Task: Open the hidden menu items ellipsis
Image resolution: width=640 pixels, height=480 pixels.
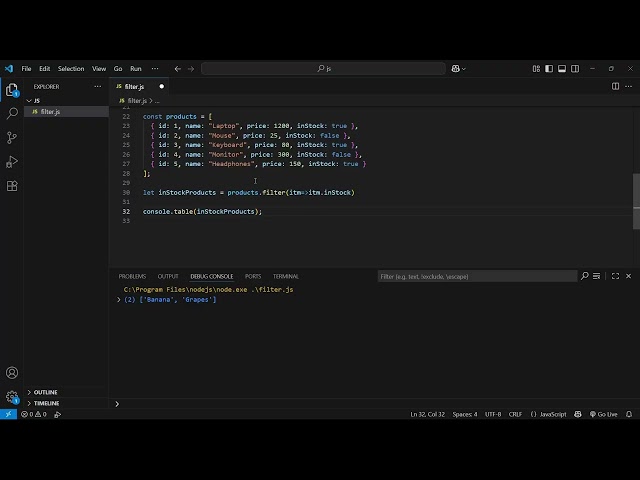Action: click(155, 69)
